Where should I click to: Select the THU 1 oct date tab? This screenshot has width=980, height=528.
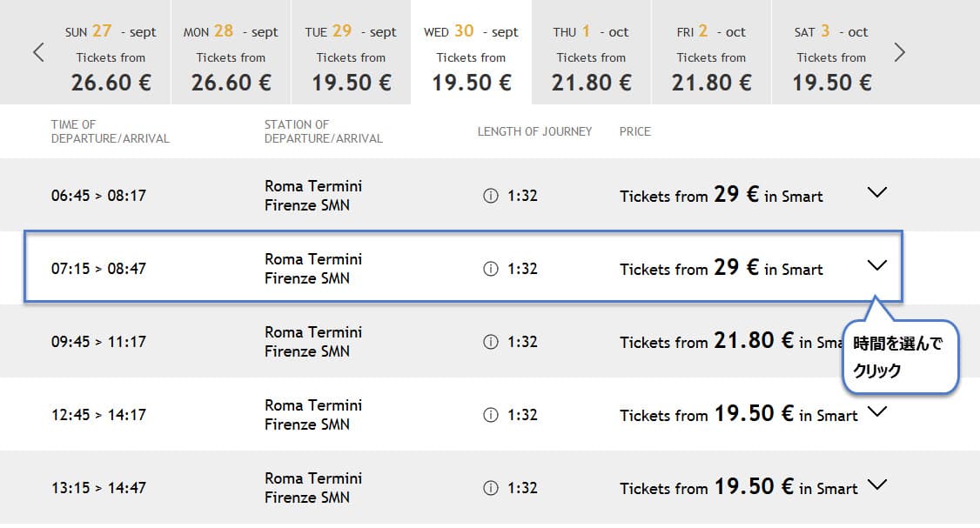point(591,52)
